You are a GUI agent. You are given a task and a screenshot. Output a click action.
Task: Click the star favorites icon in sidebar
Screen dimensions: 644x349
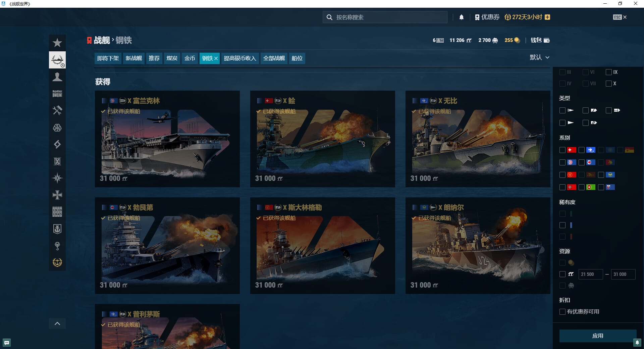pyautogui.click(x=57, y=43)
